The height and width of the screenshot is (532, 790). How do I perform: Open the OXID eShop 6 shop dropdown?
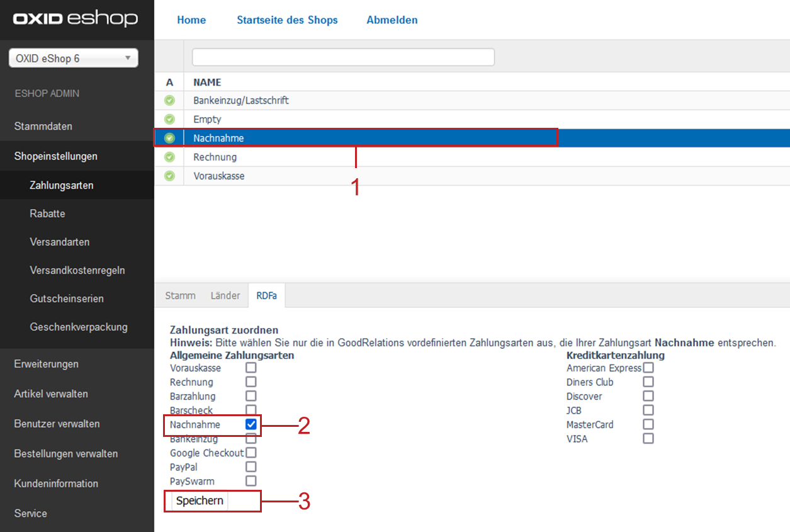[73, 59]
